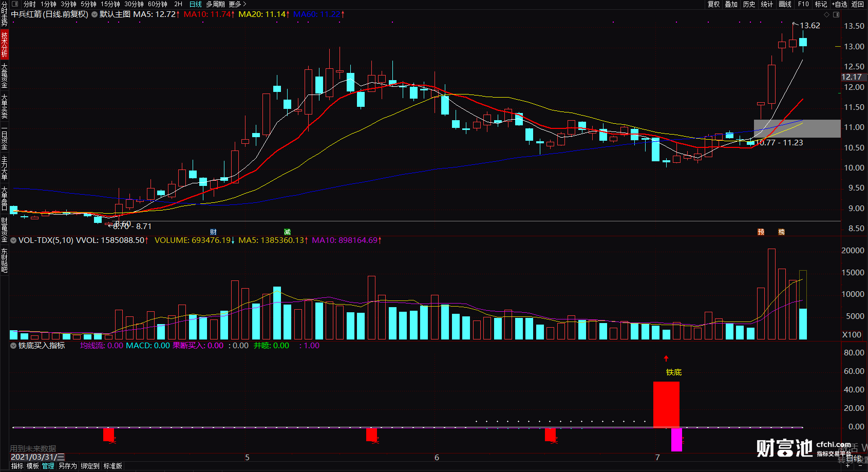868x472 pixels.
Task: Click the 绑定到 bind-to button
Action: click(x=90, y=466)
